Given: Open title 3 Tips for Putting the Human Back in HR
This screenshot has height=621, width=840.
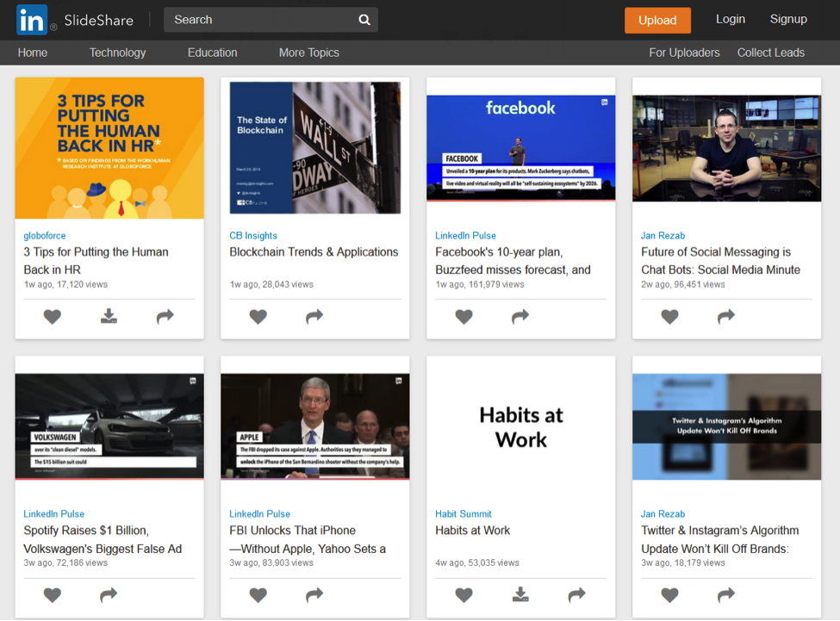Looking at the screenshot, I should click(96, 261).
